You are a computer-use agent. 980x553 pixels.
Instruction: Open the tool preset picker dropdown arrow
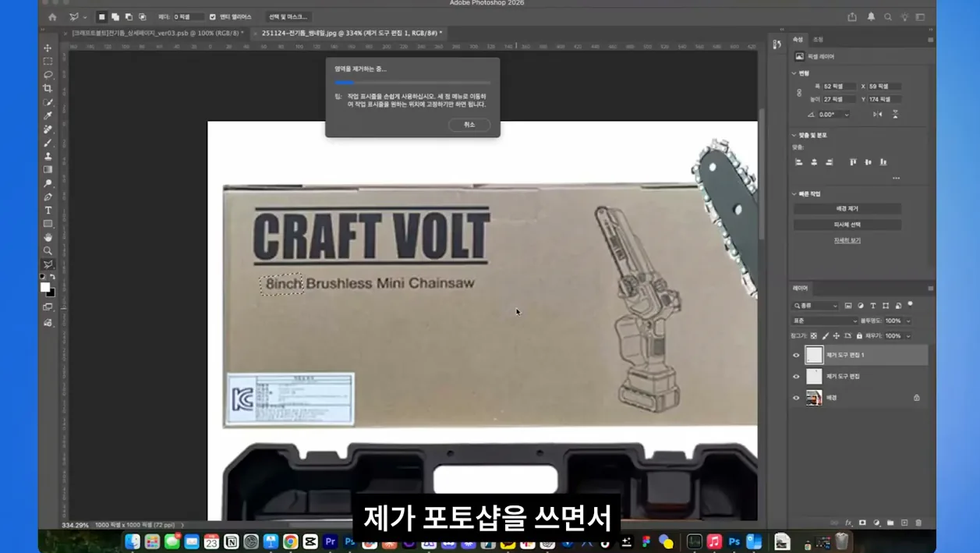click(x=85, y=17)
